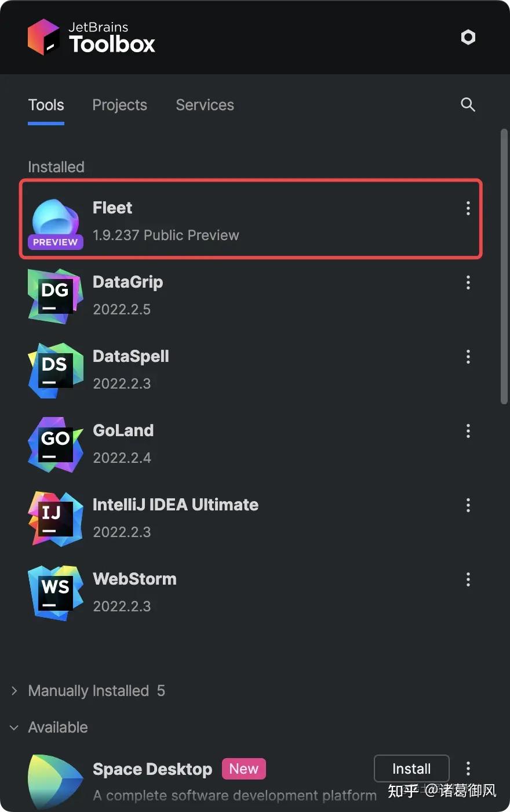Click the search magnifier icon
This screenshot has height=812, width=510.
pyautogui.click(x=468, y=104)
